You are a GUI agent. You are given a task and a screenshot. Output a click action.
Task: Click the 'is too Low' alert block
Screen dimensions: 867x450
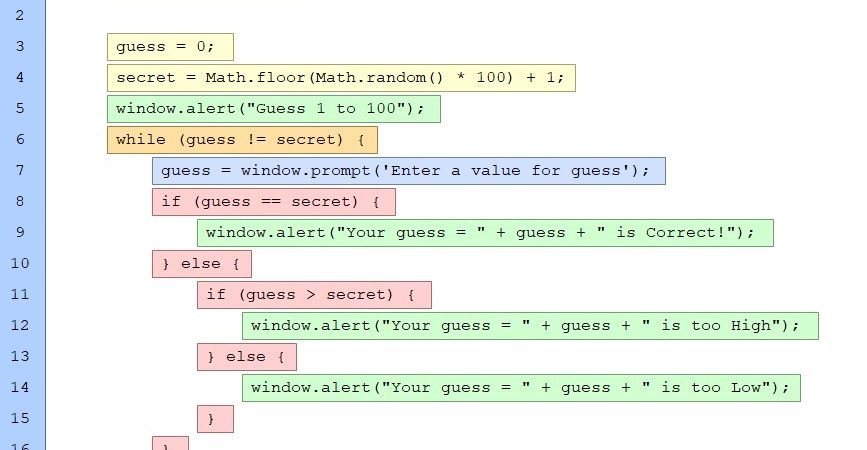click(x=521, y=388)
